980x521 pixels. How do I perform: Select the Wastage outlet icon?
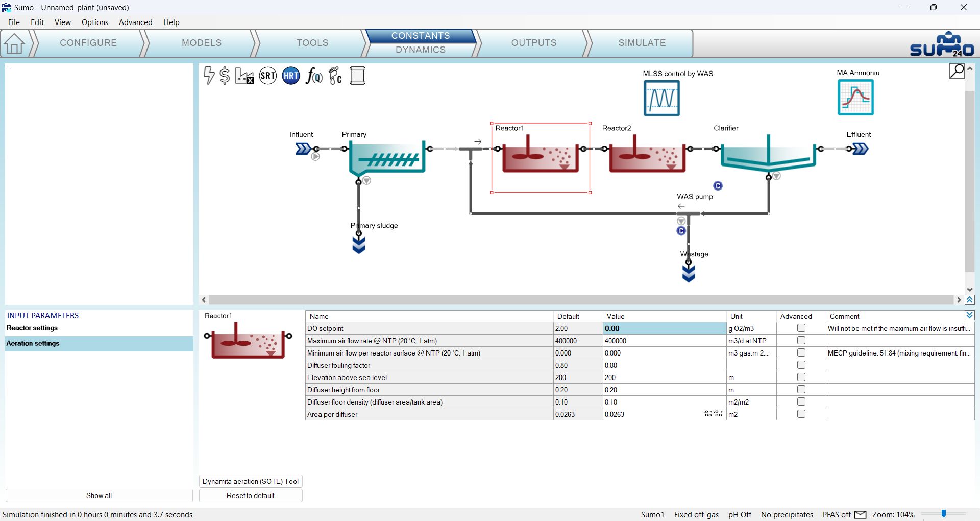coord(689,273)
